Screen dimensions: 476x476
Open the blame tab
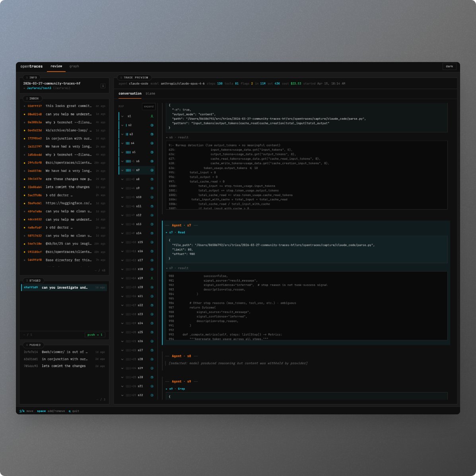tap(150, 94)
